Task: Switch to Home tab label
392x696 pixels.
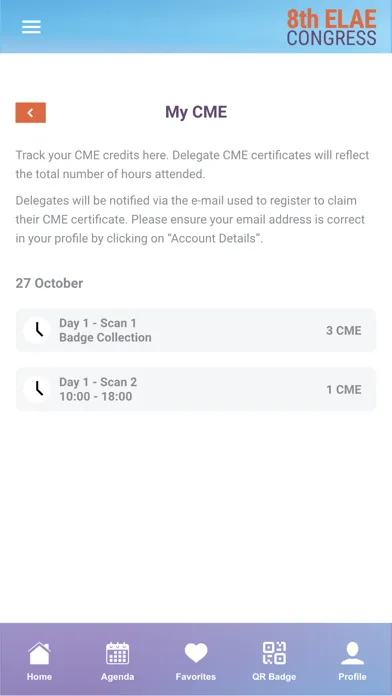Action: pos(39,677)
